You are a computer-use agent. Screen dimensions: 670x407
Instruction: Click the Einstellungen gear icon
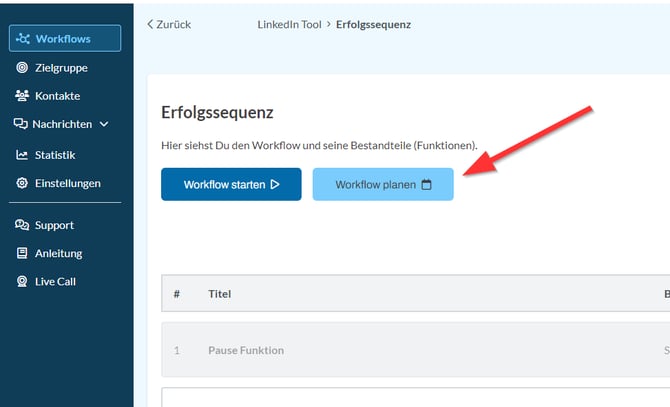22,183
